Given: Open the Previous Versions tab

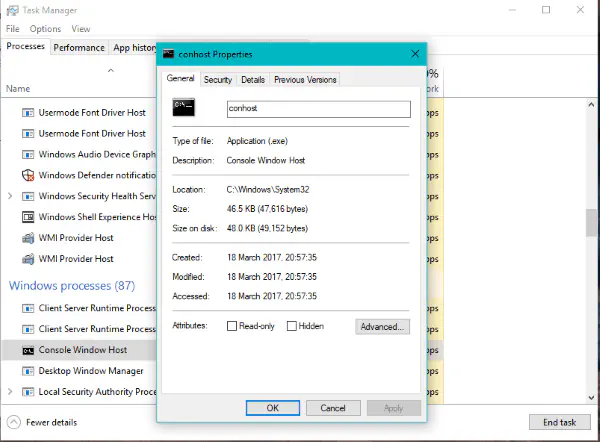Looking at the screenshot, I should 305,80.
